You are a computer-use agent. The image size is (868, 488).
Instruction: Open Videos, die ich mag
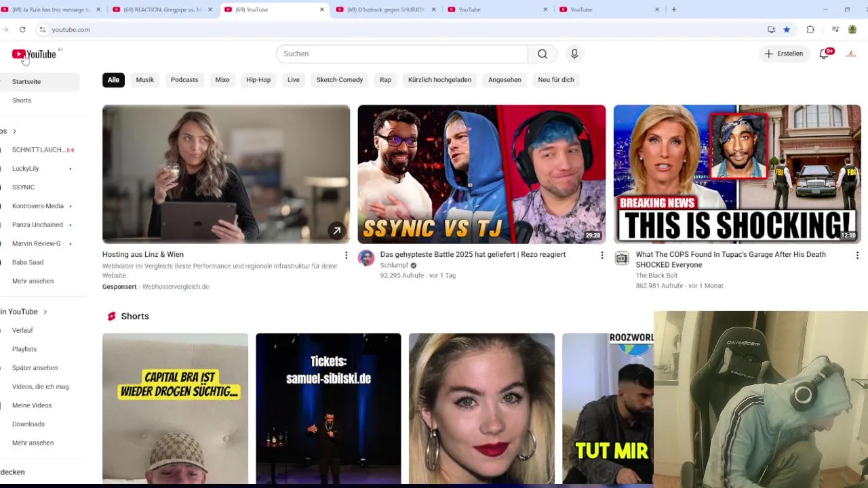(x=40, y=387)
